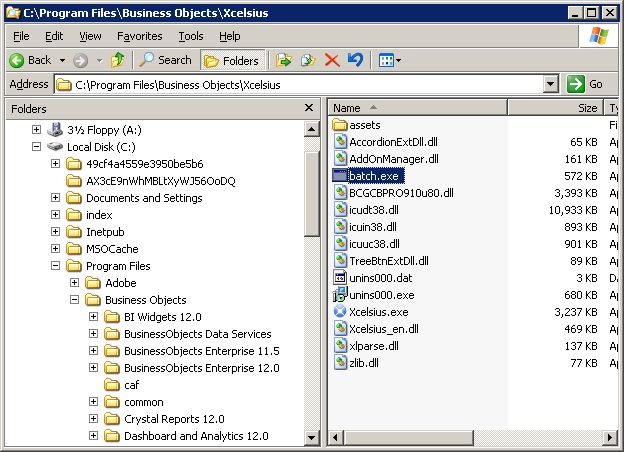624x452 pixels.
Task: Expand the Crystal Reports 12.0 node
Action: click(x=94, y=419)
